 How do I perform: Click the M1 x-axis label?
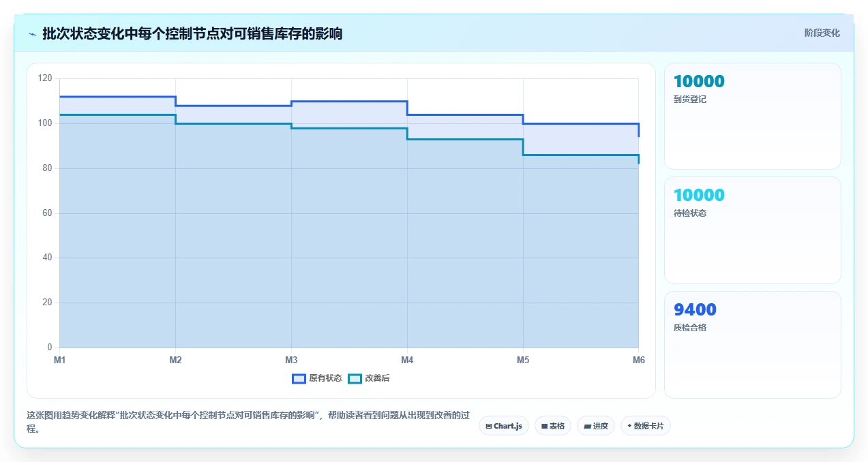(x=60, y=360)
